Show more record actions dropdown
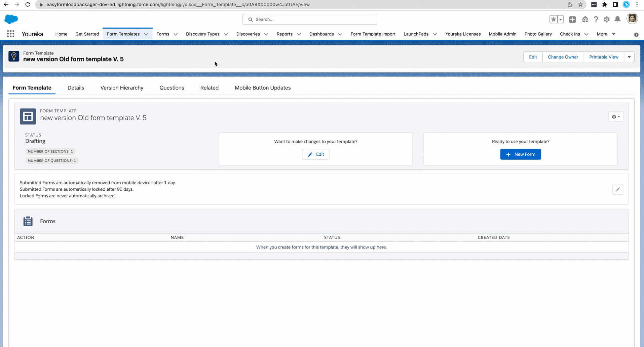The width and height of the screenshot is (644, 347). pyautogui.click(x=629, y=57)
